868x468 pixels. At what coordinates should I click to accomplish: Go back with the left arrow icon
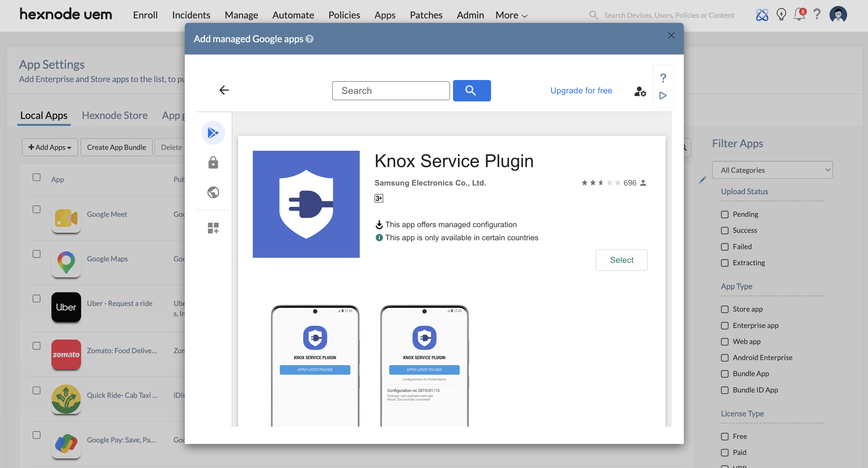click(x=224, y=90)
